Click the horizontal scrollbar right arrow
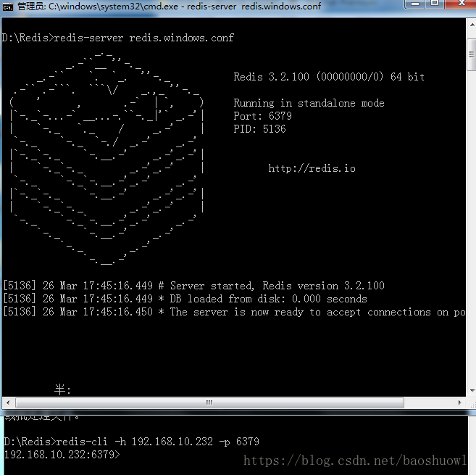The width and height of the screenshot is (476, 475). 459,402
